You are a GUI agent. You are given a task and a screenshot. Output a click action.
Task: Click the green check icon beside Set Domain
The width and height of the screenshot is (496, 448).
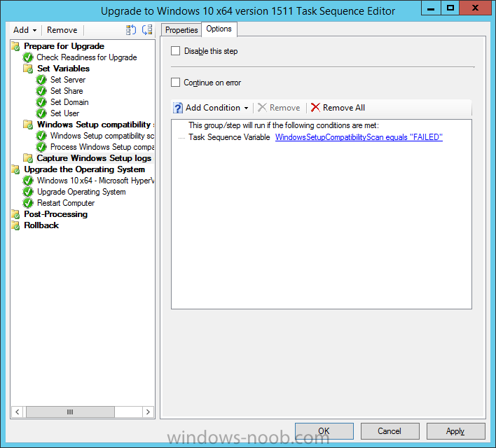[41, 102]
